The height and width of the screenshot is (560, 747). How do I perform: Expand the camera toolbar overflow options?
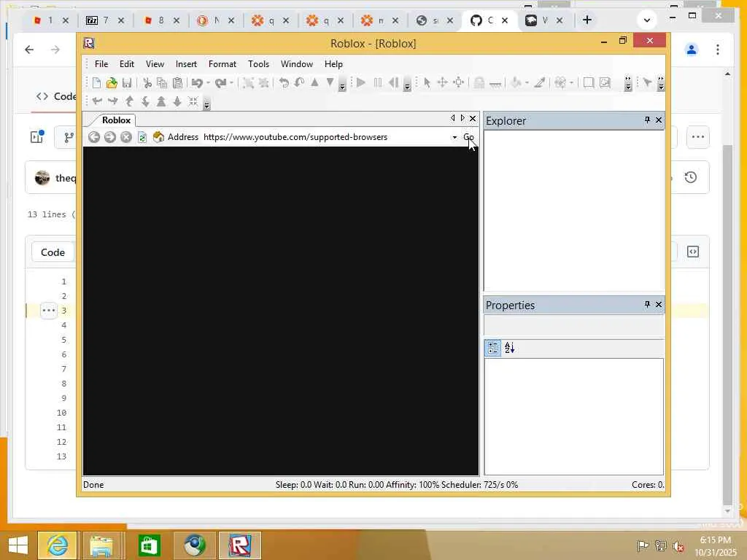click(206, 104)
